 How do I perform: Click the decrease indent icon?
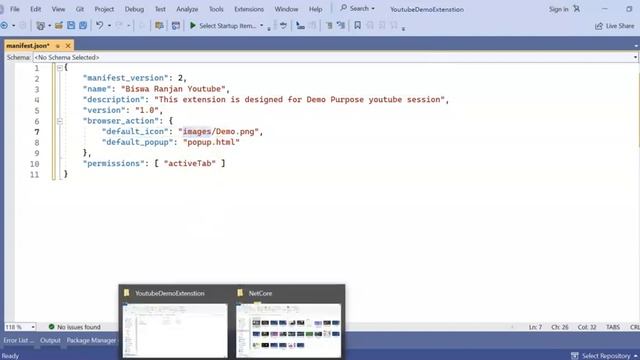(329, 26)
